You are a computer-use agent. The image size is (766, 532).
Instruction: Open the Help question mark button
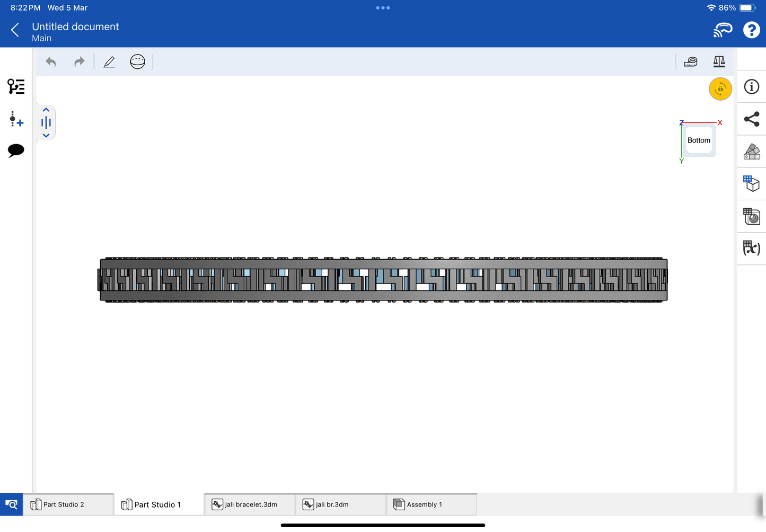tap(751, 30)
